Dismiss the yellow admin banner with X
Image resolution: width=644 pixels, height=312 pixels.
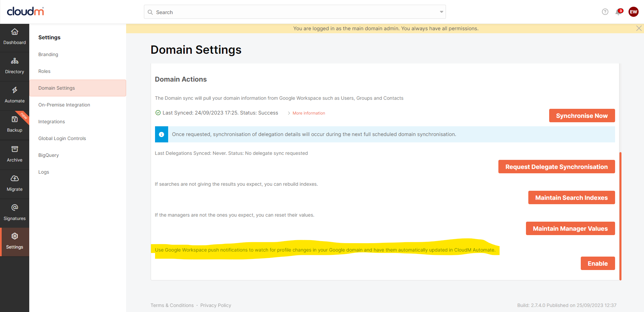[x=639, y=28]
